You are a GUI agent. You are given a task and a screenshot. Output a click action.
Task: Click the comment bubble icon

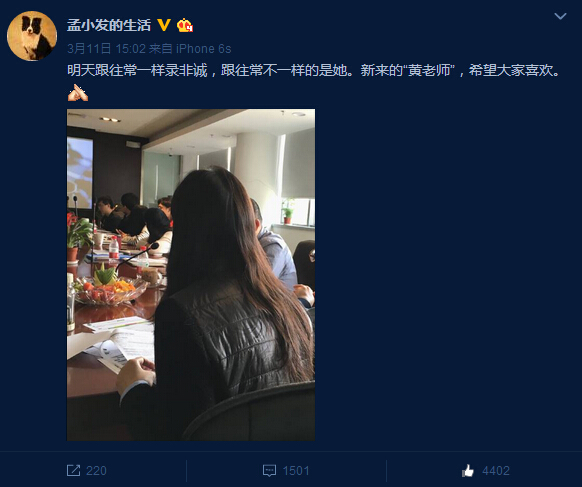(x=269, y=471)
